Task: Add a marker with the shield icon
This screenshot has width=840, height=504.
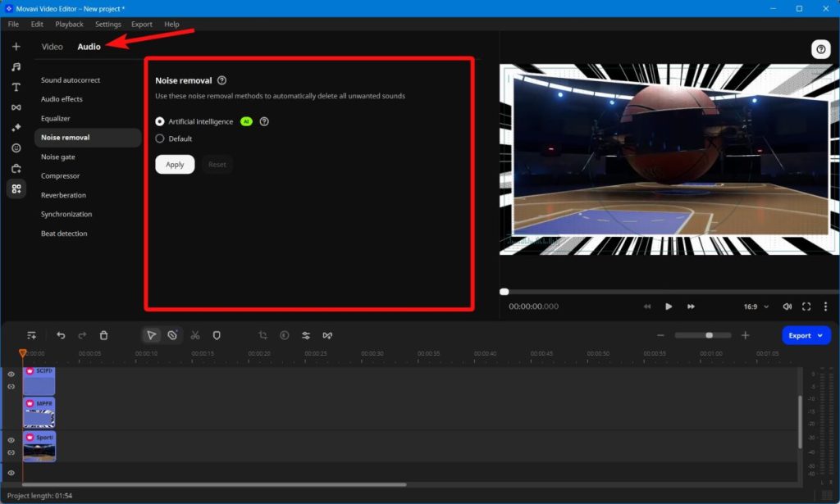Action: pos(217,335)
